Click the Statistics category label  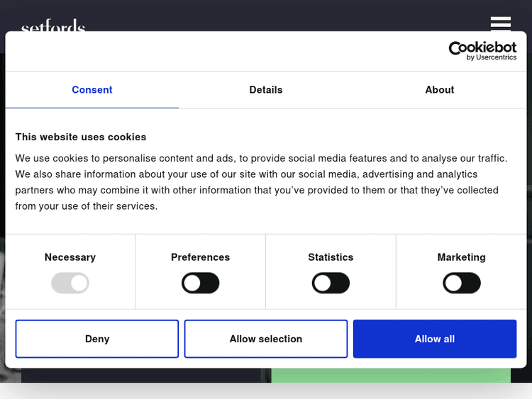pos(331,257)
